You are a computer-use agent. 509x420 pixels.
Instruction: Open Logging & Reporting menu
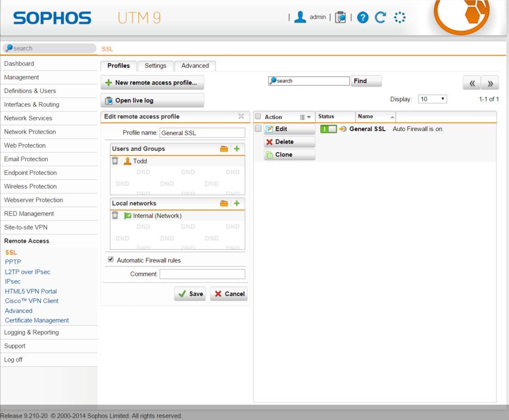click(x=49, y=332)
